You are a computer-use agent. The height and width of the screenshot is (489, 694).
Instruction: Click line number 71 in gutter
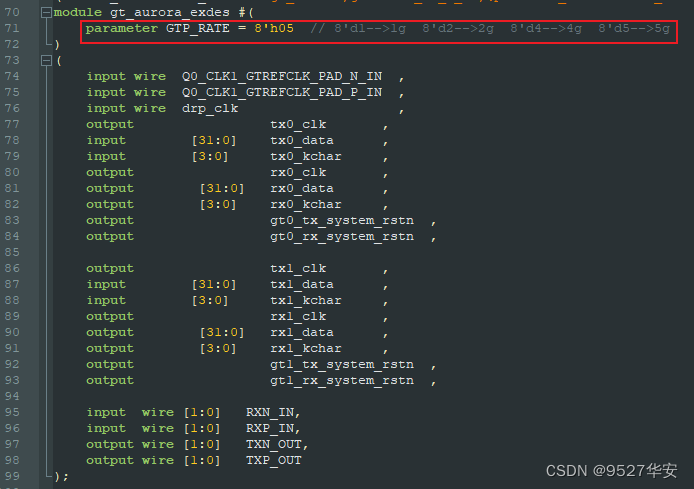pos(12,28)
